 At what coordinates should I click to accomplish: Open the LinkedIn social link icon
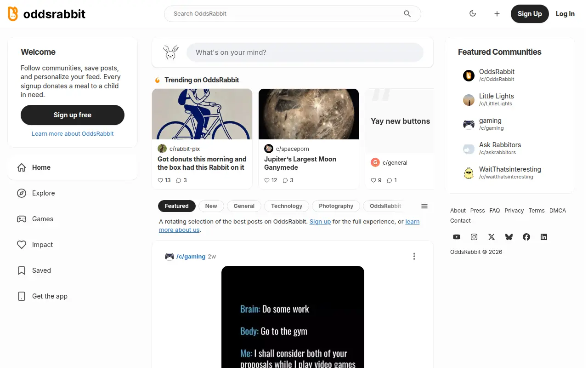click(x=544, y=237)
